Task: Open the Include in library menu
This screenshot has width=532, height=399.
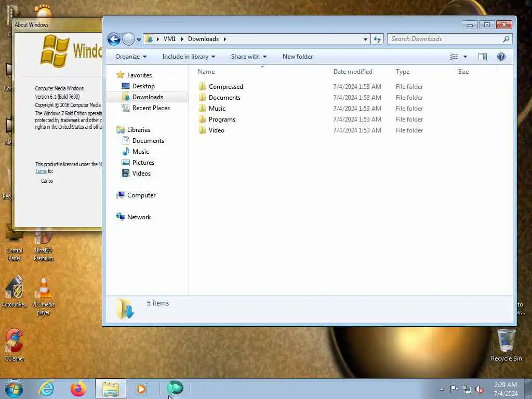Action: pyautogui.click(x=189, y=57)
